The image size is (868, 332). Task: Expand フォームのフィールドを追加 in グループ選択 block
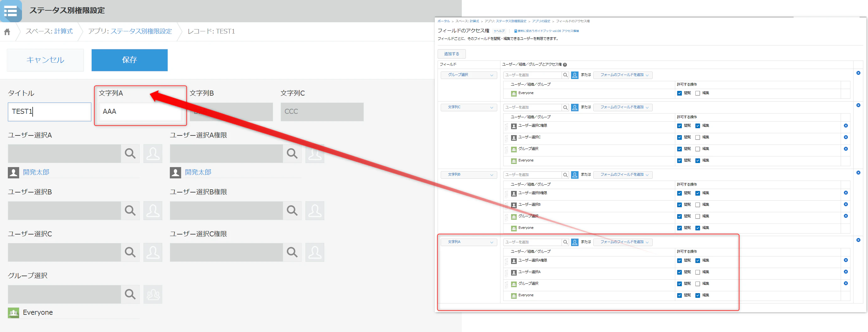tap(623, 75)
